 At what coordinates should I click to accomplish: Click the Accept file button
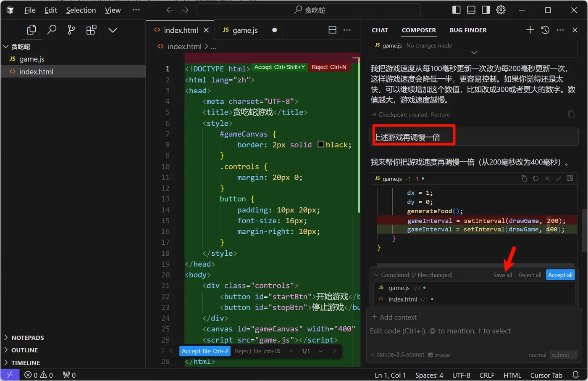205,351
